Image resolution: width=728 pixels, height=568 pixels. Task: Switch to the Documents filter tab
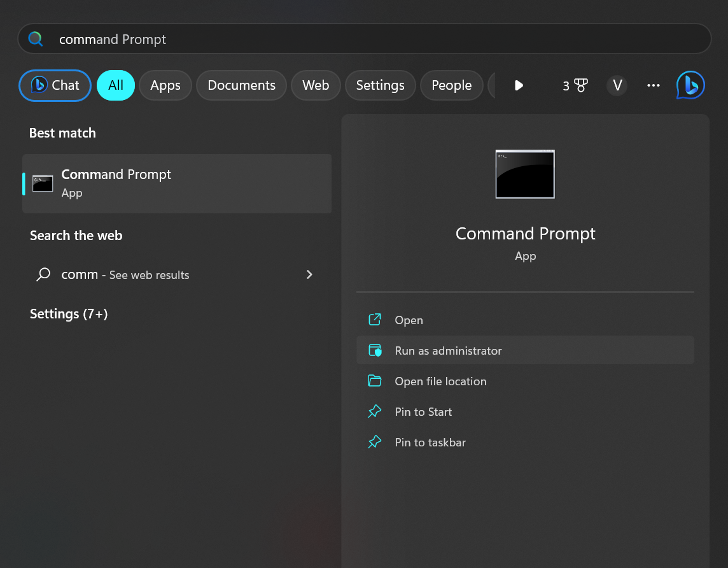241,85
